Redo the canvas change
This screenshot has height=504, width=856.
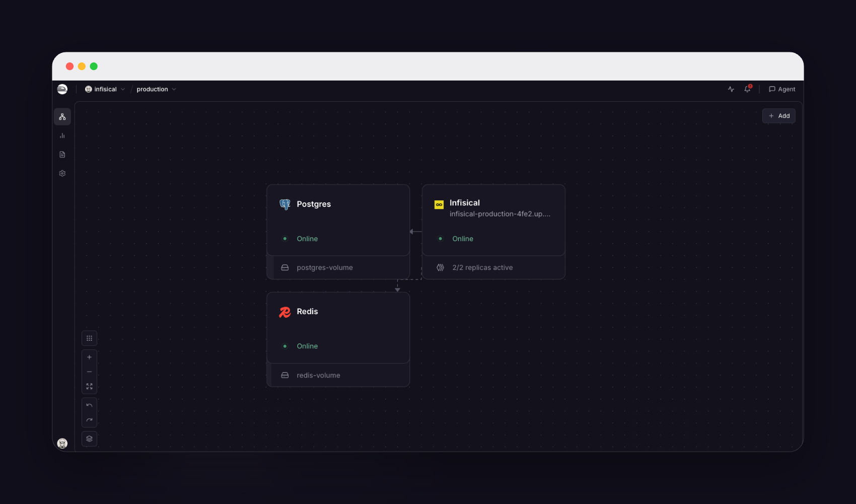click(89, 420)
